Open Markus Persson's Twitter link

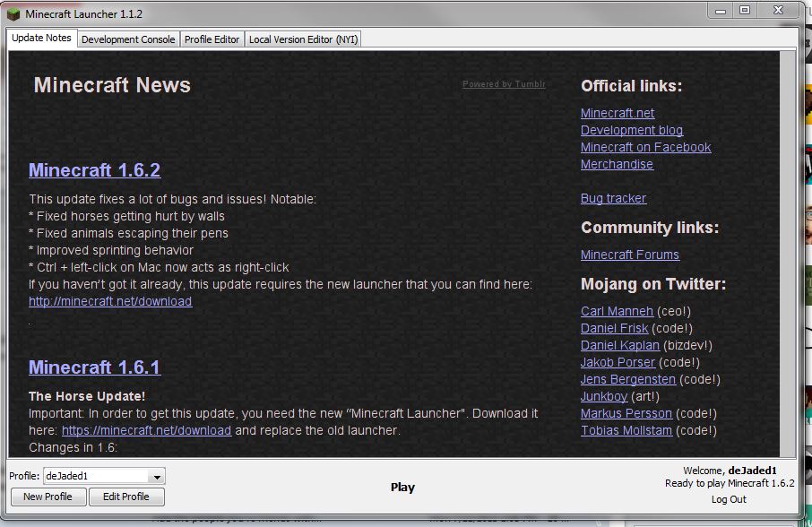tap(626, 414)
